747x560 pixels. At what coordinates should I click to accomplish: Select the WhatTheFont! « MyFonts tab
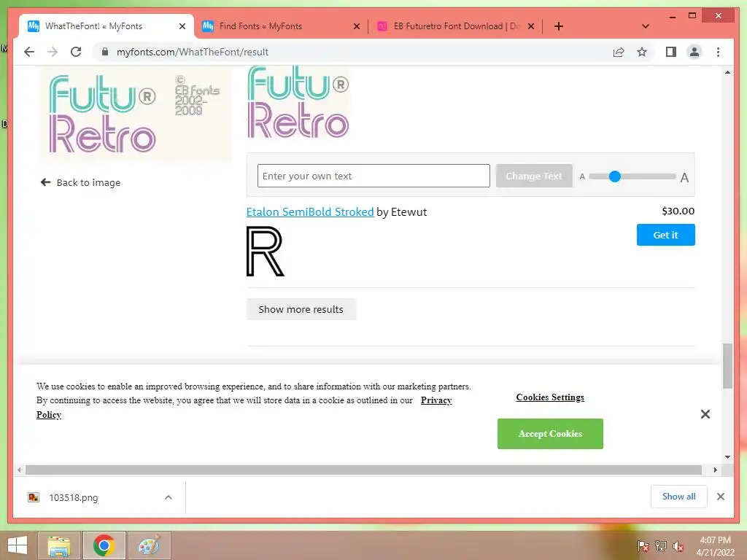tap(107, 26)
